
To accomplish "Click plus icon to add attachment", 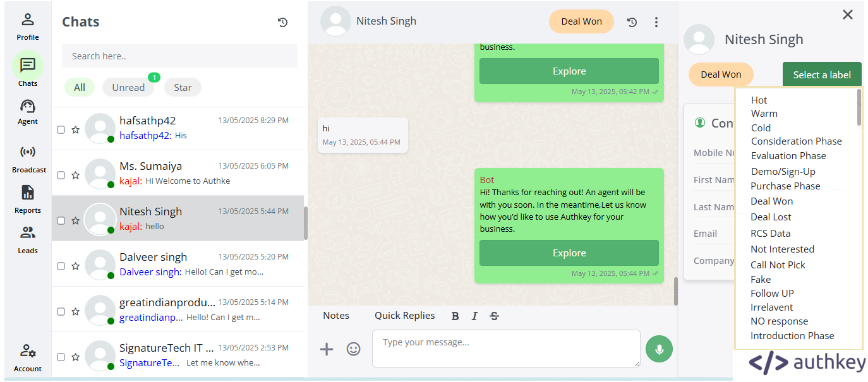I will point(327,349).
